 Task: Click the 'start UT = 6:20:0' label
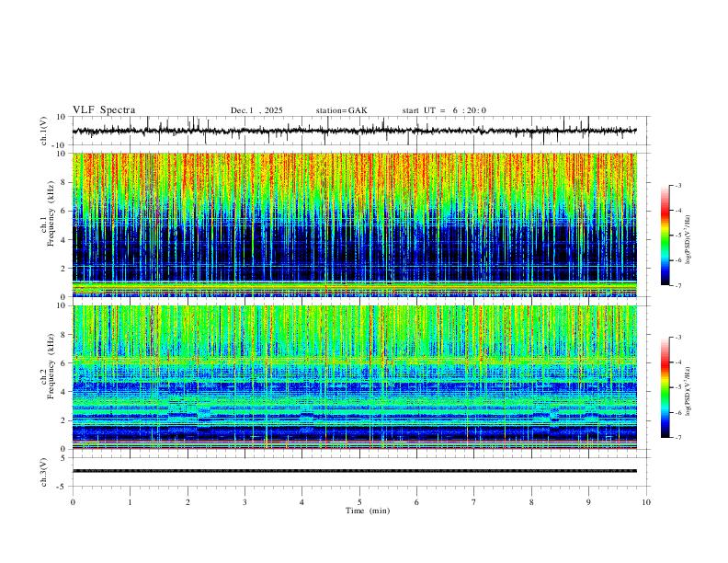click(x=444, y=110)
